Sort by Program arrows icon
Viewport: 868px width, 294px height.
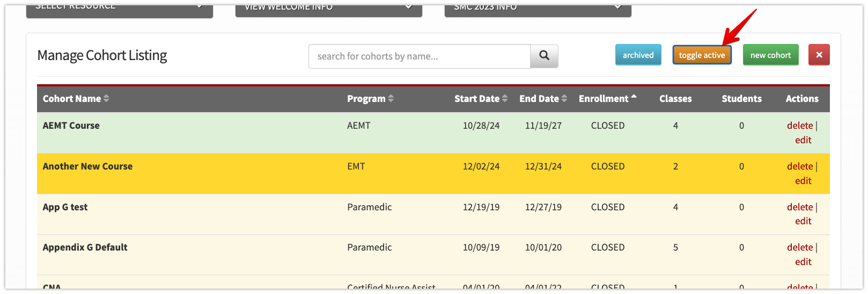(391, 99)
